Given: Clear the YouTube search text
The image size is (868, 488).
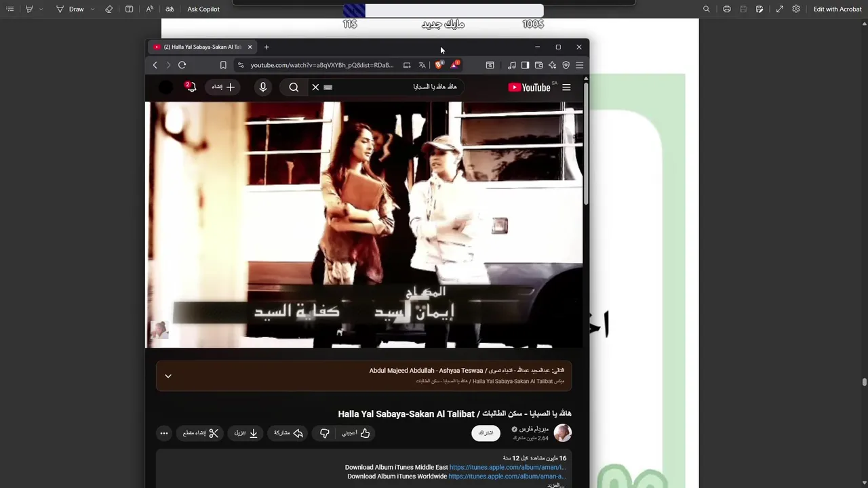Looking at the screenshot, I should tap(315, 87).
